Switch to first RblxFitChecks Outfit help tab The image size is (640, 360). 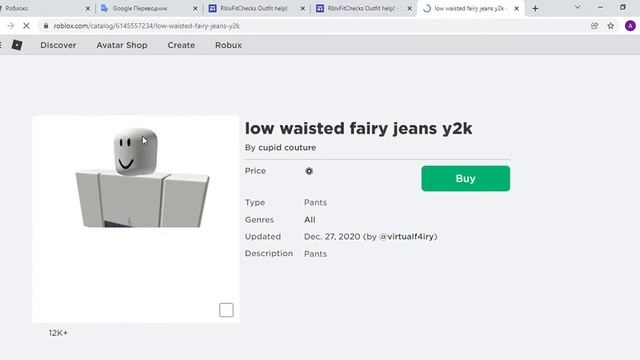click(256, 8)
